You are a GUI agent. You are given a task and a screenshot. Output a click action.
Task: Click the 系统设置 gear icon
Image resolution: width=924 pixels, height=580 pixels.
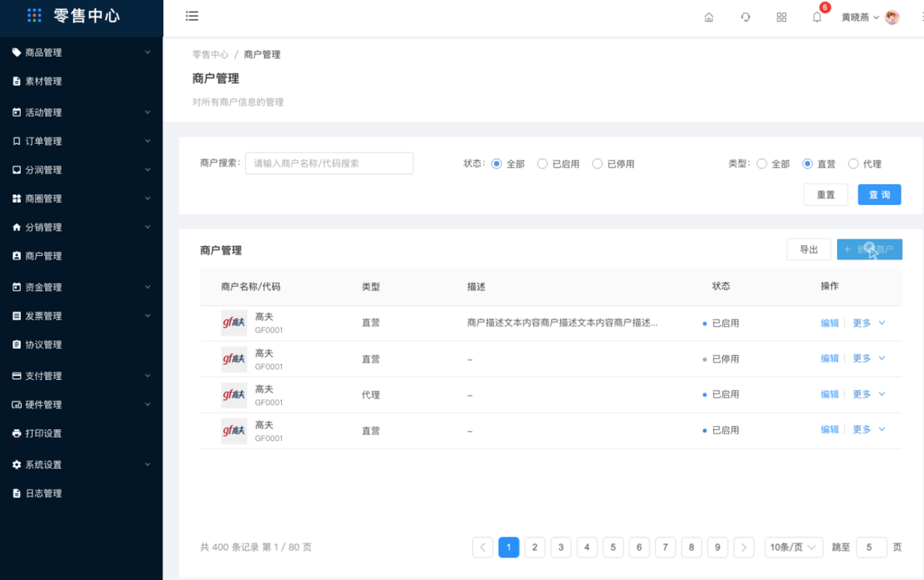(x=17, y=465)
